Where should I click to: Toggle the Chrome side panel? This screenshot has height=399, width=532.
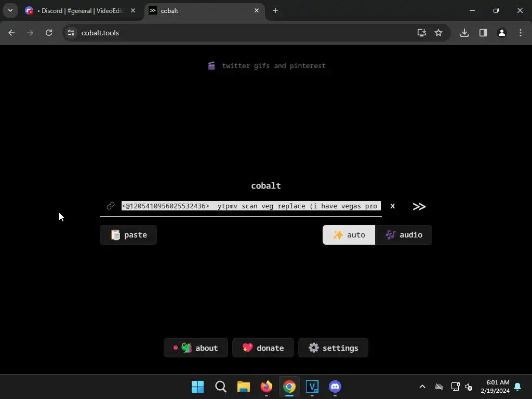[x=483, y=33]
